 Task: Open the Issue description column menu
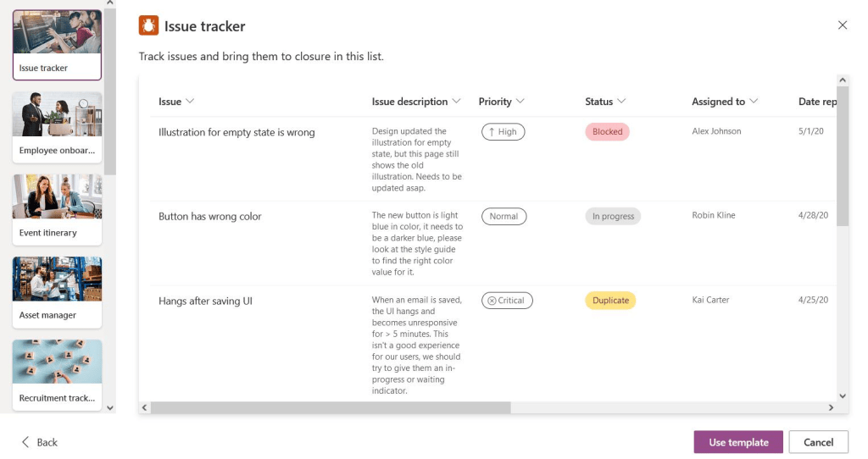click(x=457, y=102)
